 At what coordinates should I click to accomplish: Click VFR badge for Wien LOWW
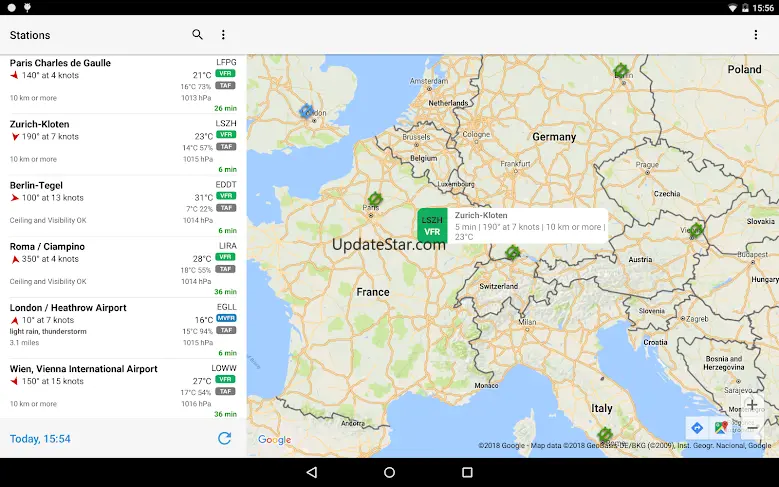click(x=225, y=379)
